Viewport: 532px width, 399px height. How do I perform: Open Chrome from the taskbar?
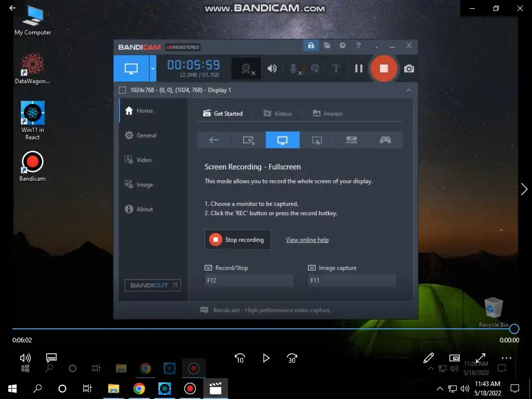[x=139, y=389]
